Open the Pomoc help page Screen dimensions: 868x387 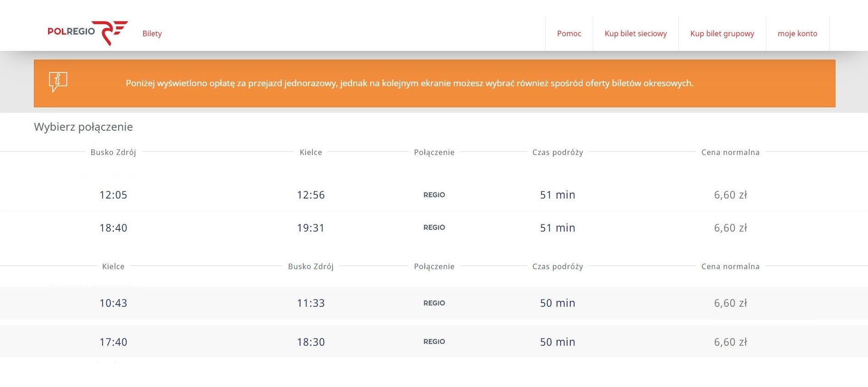569,33
